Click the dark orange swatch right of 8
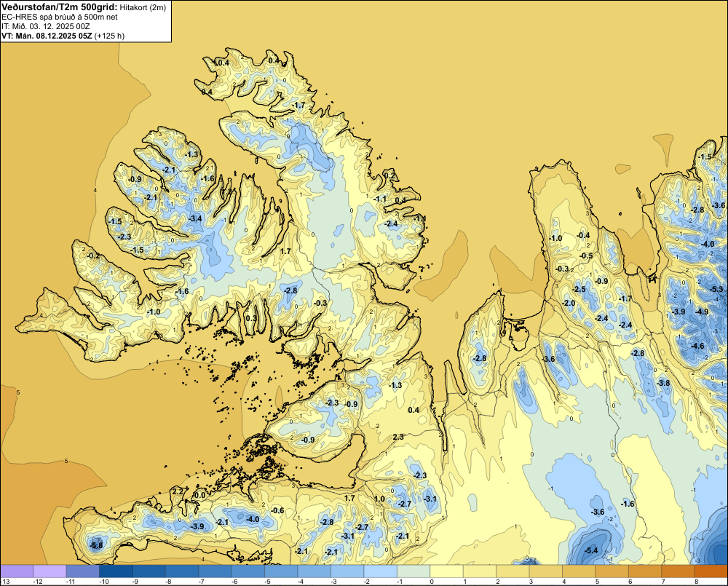 [711, 571]
